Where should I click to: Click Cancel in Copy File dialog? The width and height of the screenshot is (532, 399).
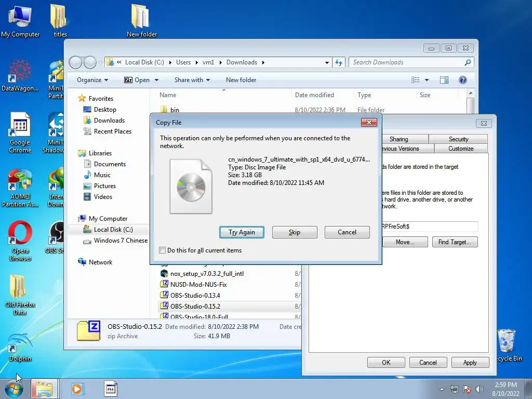pos(347,232)
